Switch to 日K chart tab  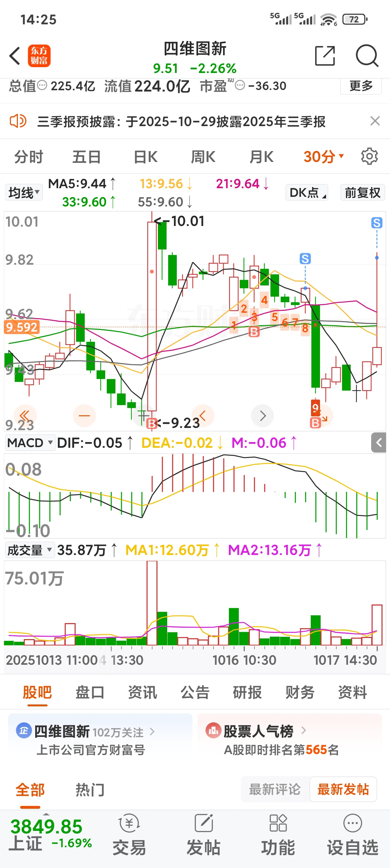145,157
